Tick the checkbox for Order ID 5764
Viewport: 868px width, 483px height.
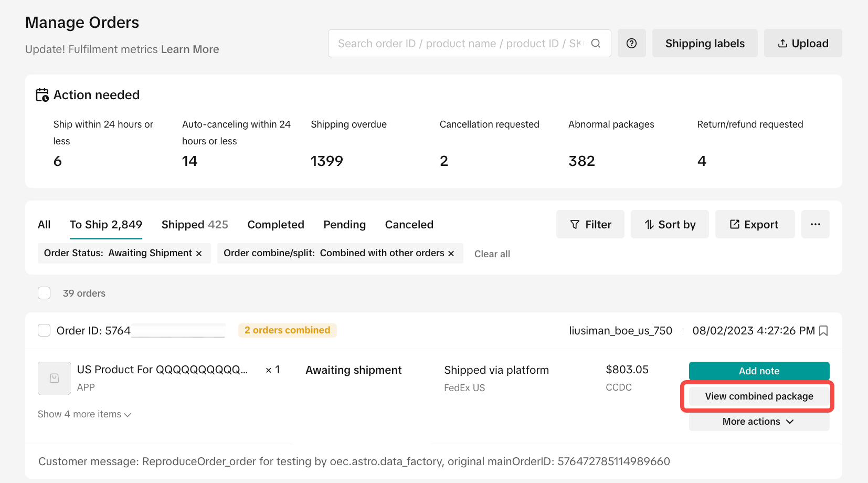click(44, 330)
